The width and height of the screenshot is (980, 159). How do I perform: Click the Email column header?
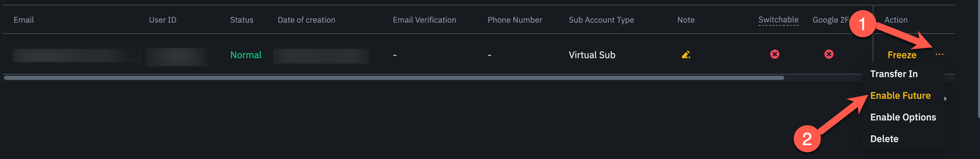coord(24,20)
